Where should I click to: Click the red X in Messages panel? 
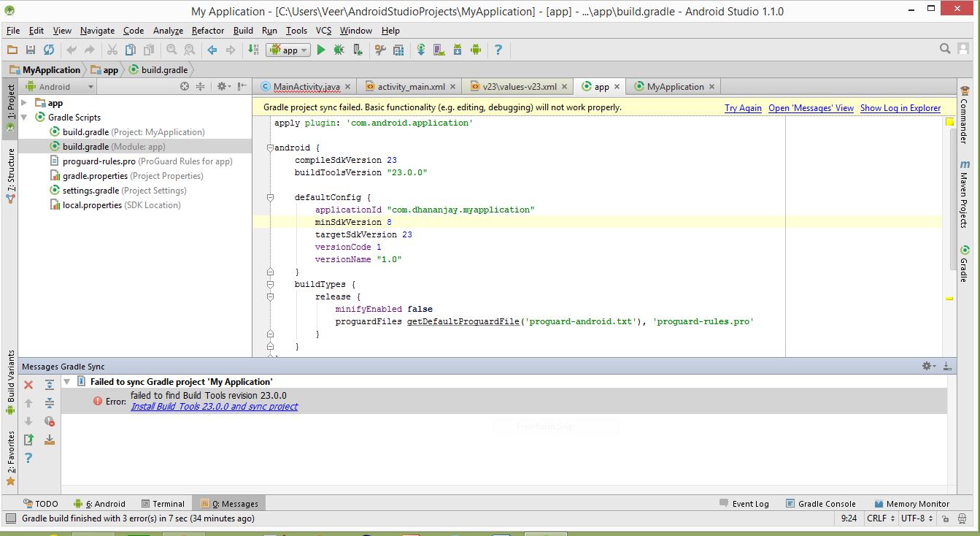28,385
